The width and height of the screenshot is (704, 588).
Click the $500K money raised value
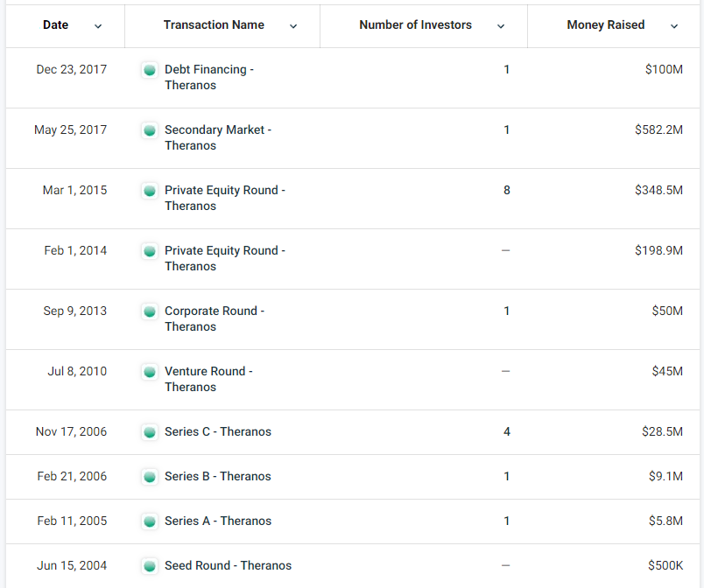(x=665, y=565)
